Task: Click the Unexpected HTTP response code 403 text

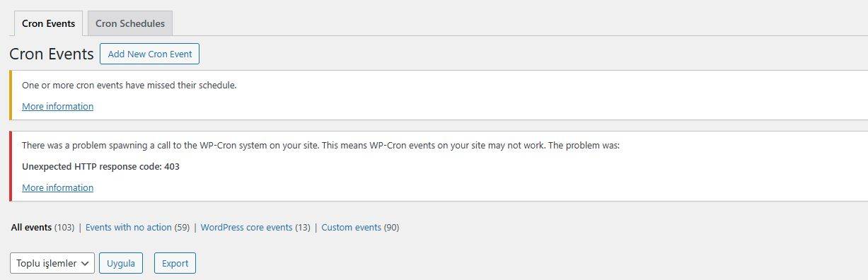Action: point(100,166)
